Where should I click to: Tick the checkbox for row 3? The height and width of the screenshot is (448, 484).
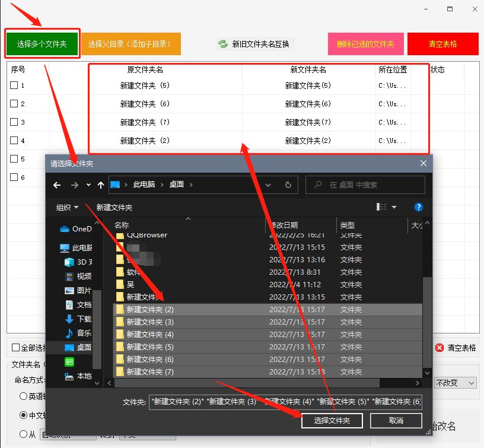coord(14,122)
